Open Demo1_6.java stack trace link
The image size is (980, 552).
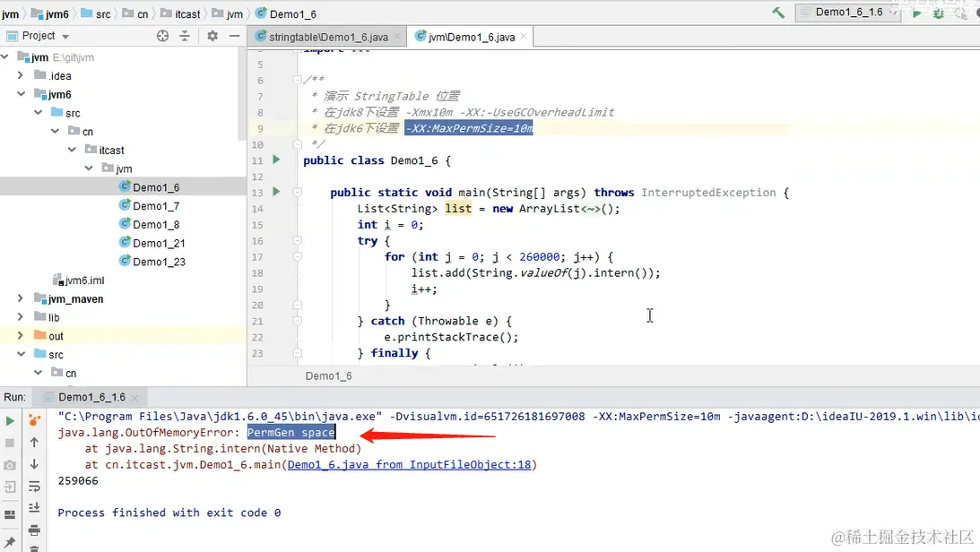410,464
